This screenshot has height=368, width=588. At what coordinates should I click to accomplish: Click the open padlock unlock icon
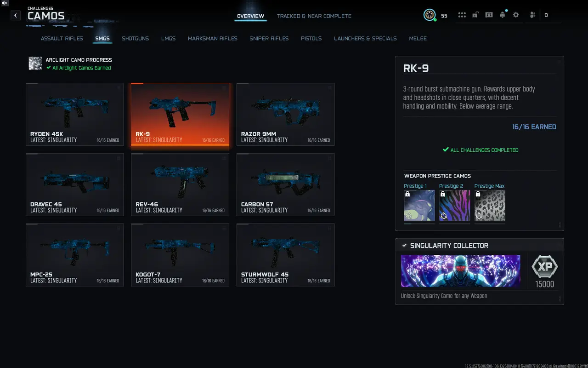click(475, 15)
